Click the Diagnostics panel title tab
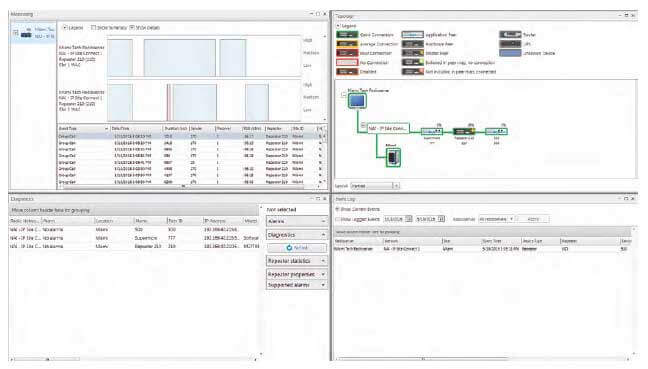The image size is (648, 369). [23, 199]
